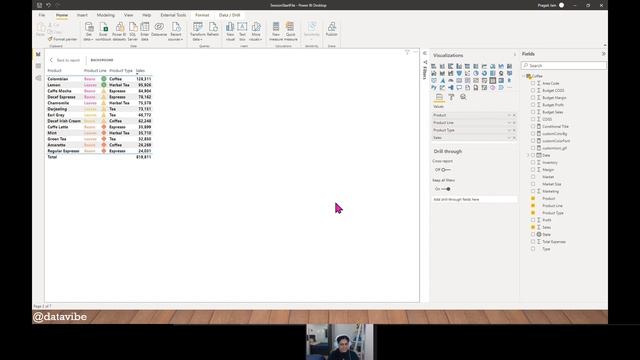
Task: Open dropdown arrow on Sales value well
Action: click(509, 138)
